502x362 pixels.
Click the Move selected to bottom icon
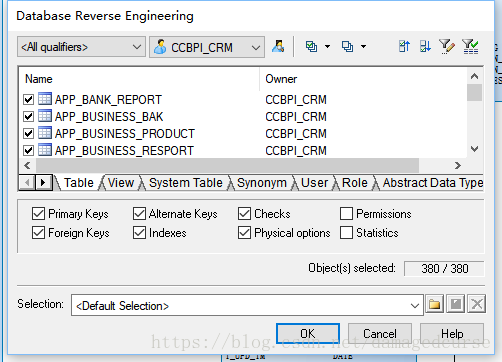[x=425, y=46]
